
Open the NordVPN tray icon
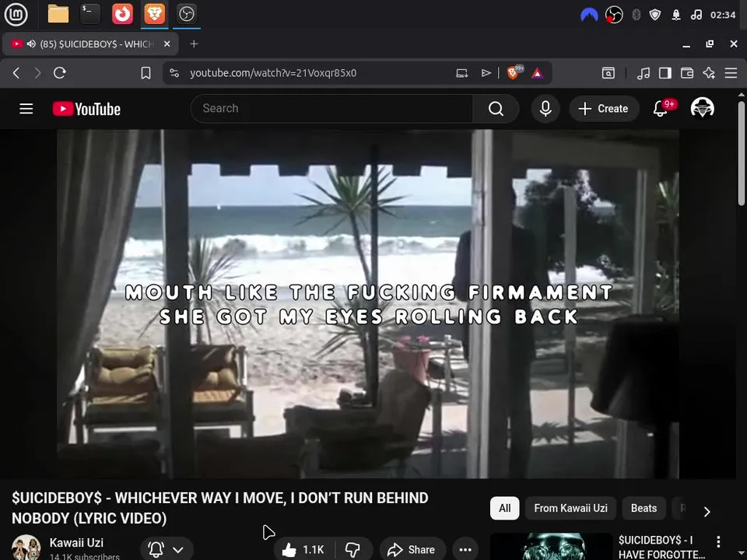click(x=589, y=15)
